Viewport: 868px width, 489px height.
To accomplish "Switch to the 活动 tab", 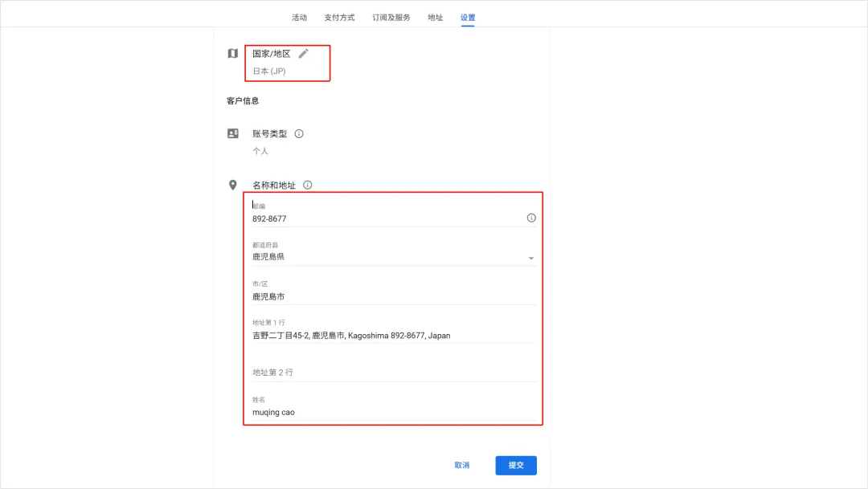I will coord(298,16).
